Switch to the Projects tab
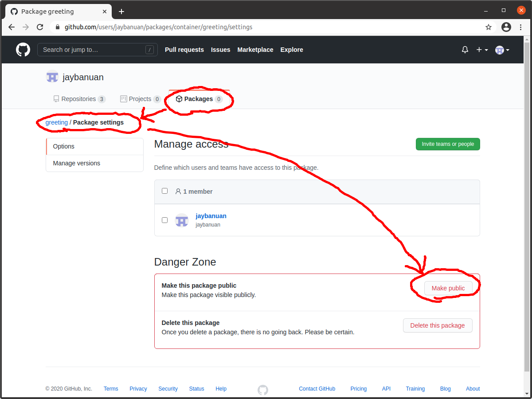The width and height of the screenshot is (532, 399). (141, 99)
